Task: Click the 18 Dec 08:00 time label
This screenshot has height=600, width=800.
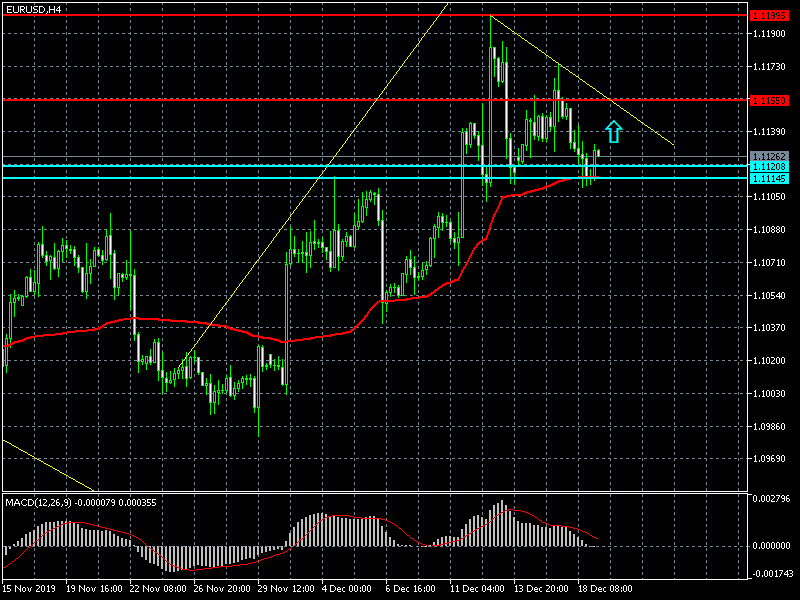Action: pos(605,589)
